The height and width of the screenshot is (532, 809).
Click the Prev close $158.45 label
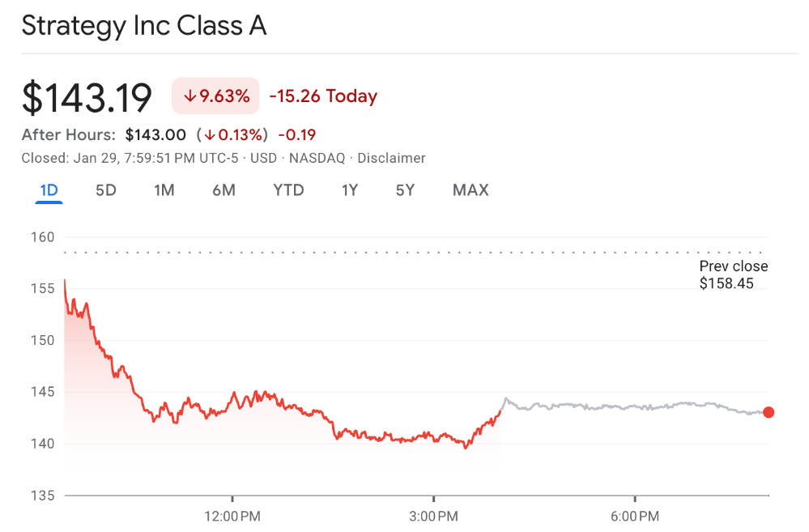[733, 275]
